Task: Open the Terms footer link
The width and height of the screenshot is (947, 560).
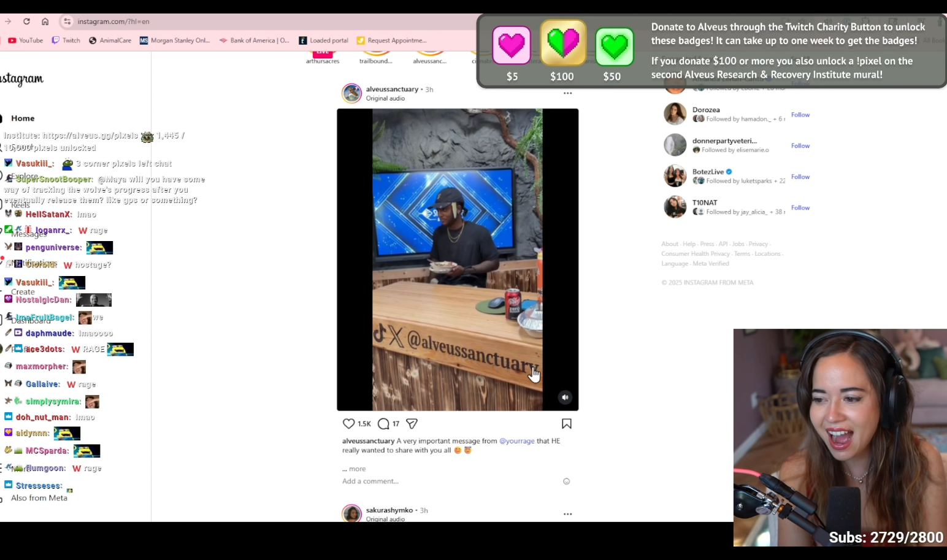Action: coord(742,254)
